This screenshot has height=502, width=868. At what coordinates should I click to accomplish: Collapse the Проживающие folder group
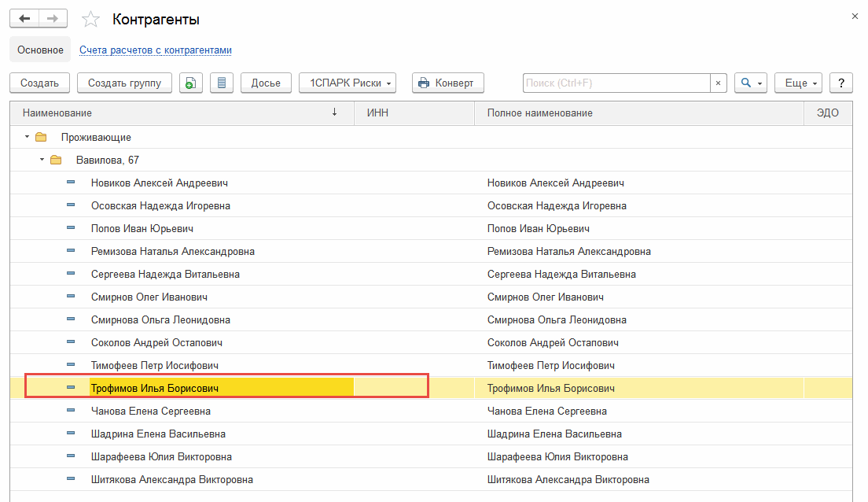[28, 138]
